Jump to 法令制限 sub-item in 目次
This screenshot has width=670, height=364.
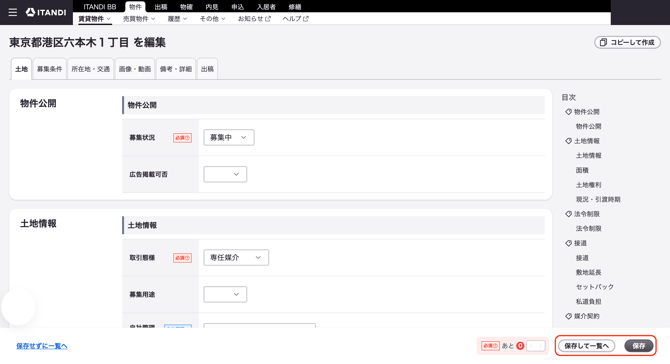[588, 229]
